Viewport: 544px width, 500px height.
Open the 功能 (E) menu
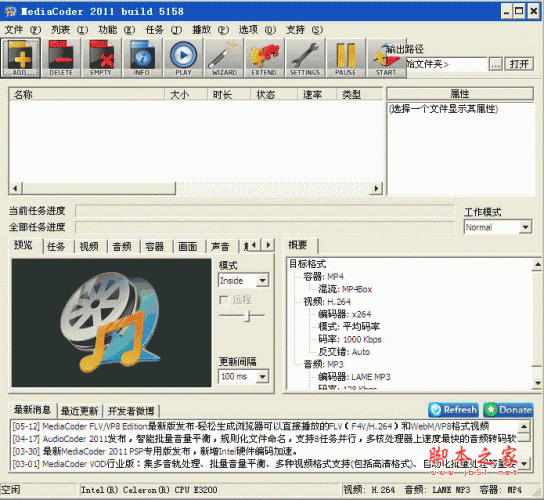(116, 30)
